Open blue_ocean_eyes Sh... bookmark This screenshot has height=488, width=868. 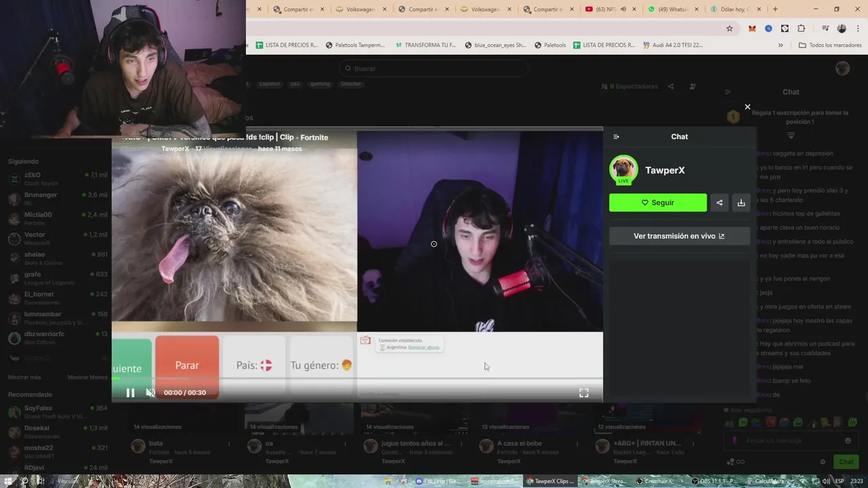495,45
